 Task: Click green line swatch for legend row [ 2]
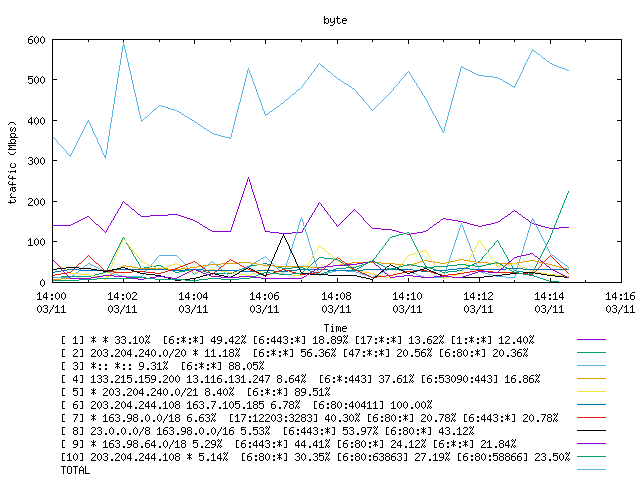[x=591, y=353]
